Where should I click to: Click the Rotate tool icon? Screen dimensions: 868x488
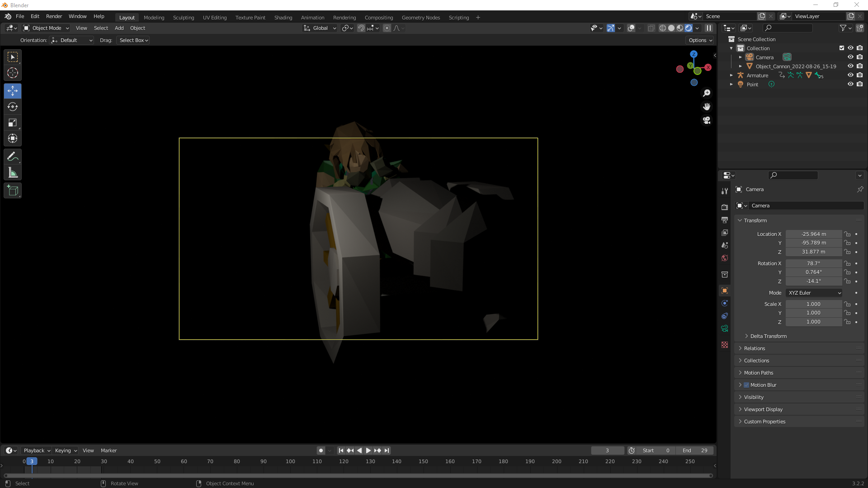click(13, 107)
